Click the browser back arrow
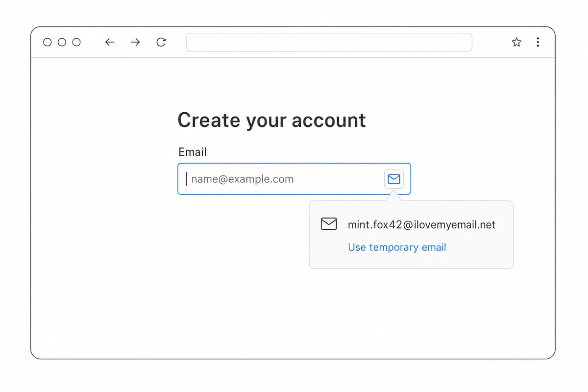 click(110, 42)
